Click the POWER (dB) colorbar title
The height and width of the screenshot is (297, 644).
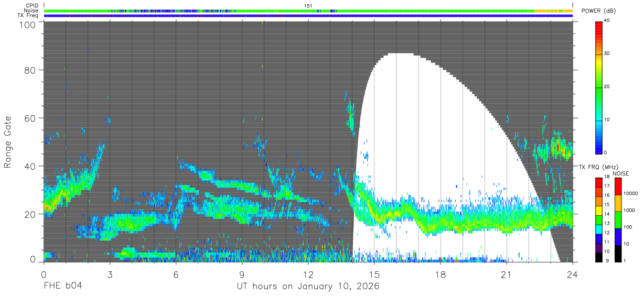point(599,11)
